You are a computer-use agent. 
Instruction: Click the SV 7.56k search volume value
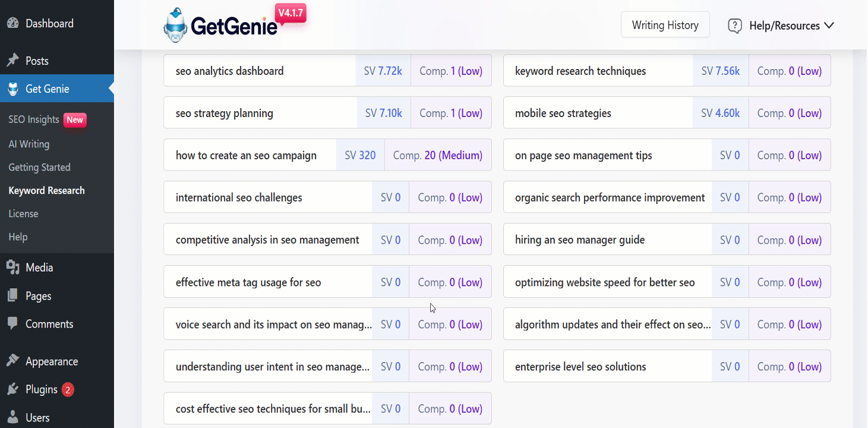[721, 71]
